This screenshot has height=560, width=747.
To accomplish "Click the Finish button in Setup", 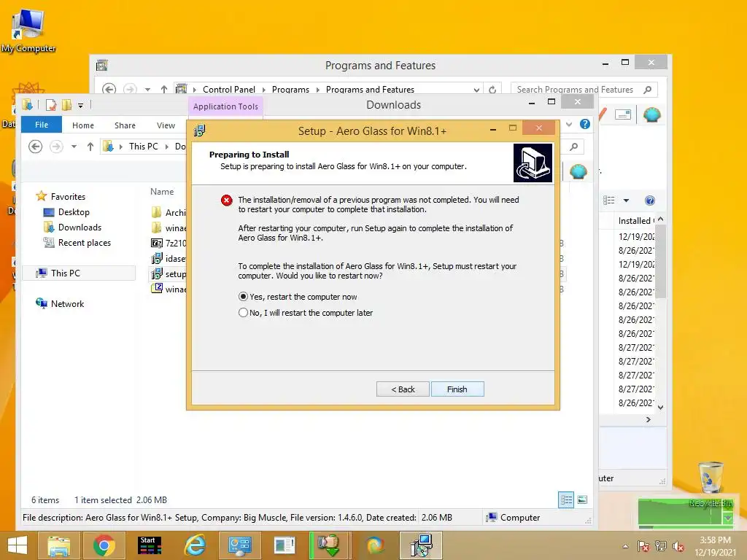I will pyautogui.click(x=457, y=389).
